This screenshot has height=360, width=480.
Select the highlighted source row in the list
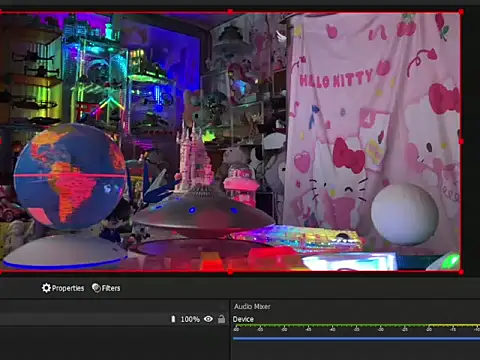[113, 319]
